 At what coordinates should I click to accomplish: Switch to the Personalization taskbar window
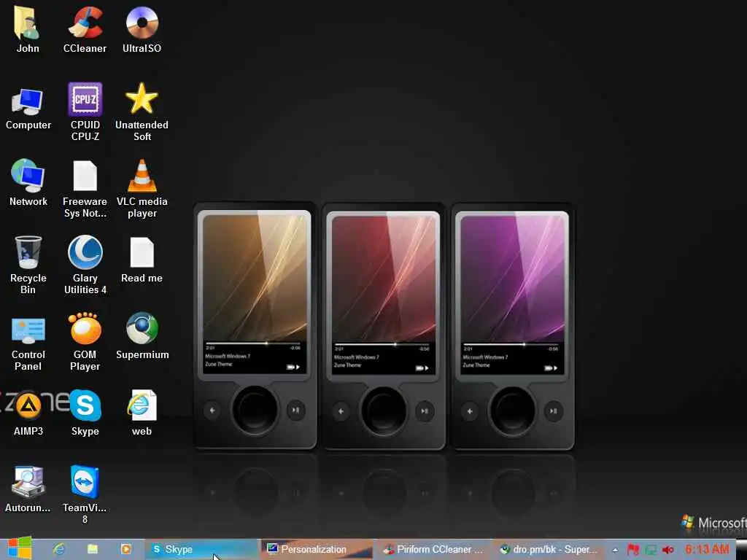[318, 550]
